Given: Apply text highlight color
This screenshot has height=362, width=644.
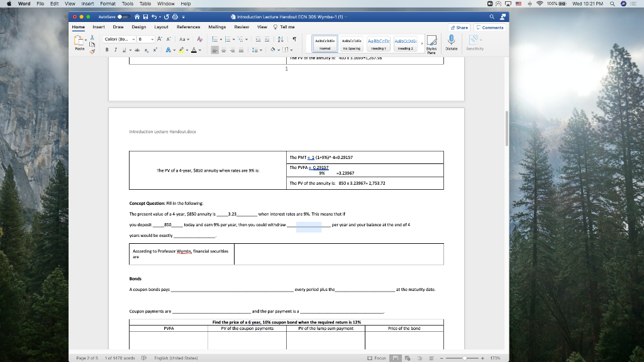Looking at the screenshot, I should (x=180, y=50).
